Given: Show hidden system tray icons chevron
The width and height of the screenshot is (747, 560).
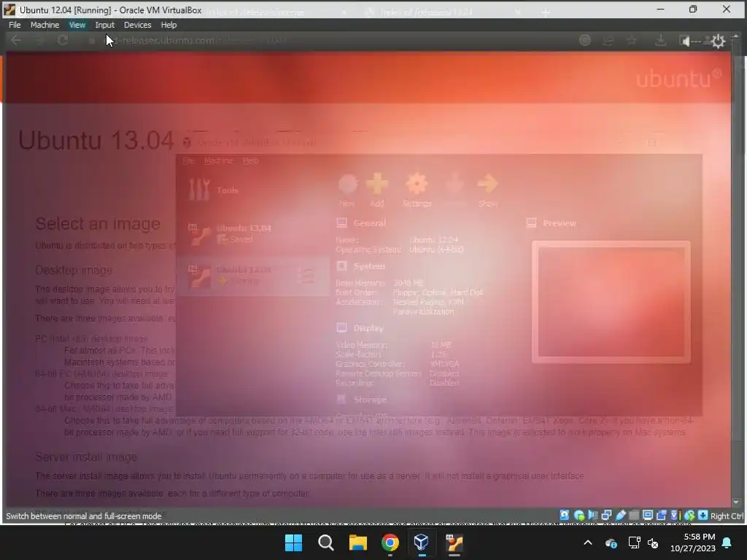Looking at the screenshot, I should (588, 542).
